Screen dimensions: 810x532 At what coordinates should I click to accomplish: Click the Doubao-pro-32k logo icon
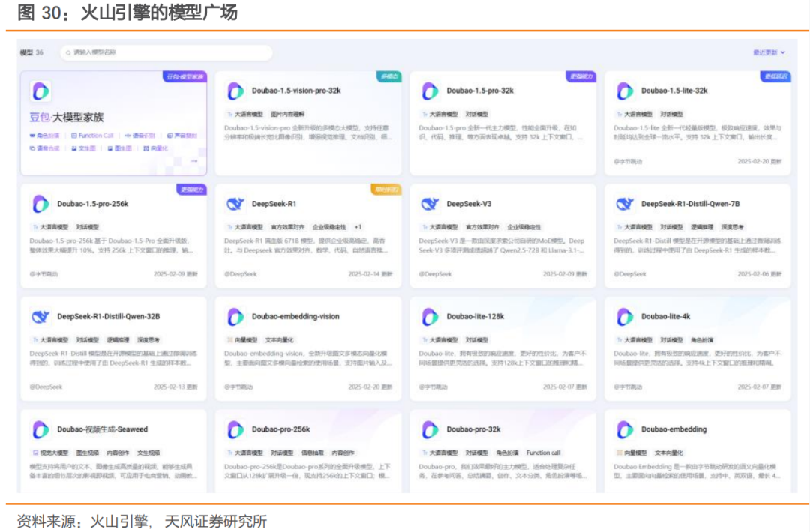pyautogui.click(x=430, y=430)
